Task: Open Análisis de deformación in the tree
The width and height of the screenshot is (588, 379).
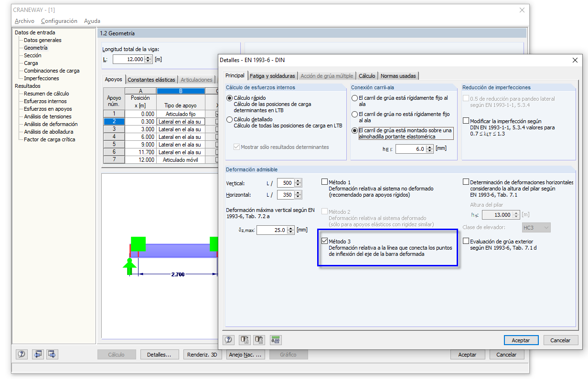Action: (51, 124)
